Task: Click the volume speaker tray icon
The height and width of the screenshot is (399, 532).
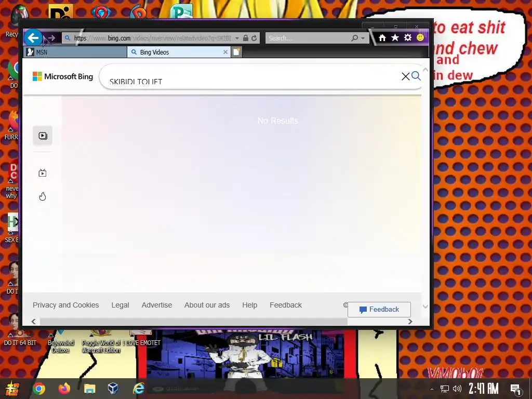Action: (x=457, y=389)
